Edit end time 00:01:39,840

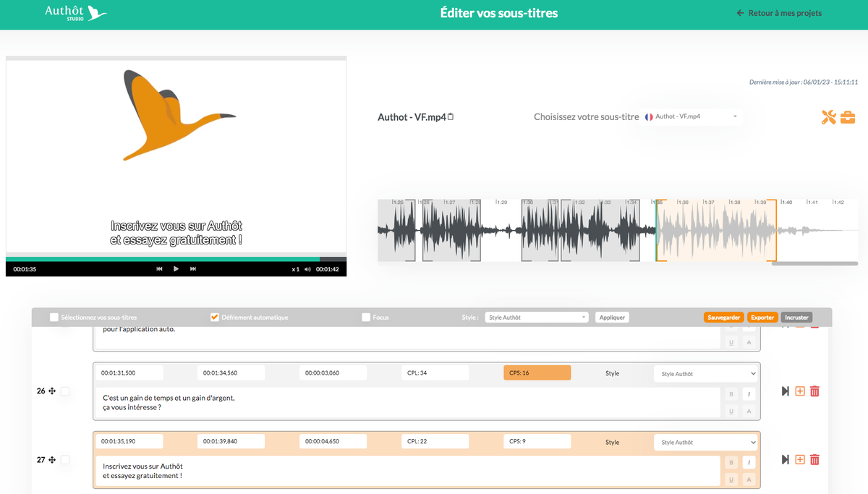click(231, 441)
